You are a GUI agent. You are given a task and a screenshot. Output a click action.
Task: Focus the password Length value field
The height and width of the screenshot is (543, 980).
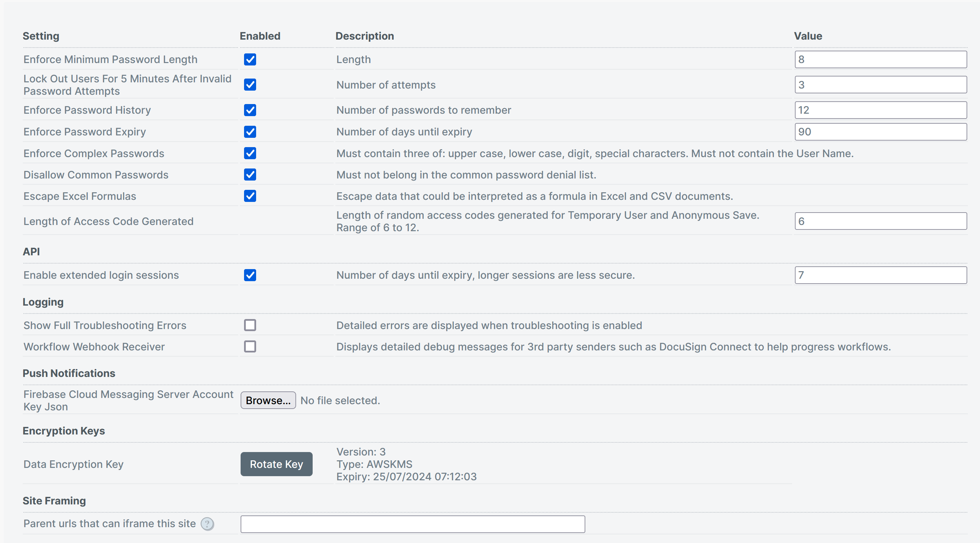pos(880,59)
